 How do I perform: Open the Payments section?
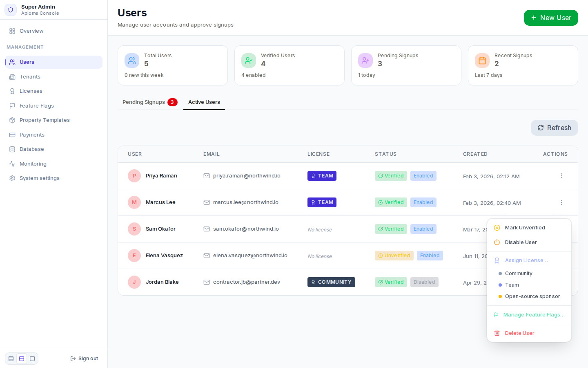pos(53,135)
